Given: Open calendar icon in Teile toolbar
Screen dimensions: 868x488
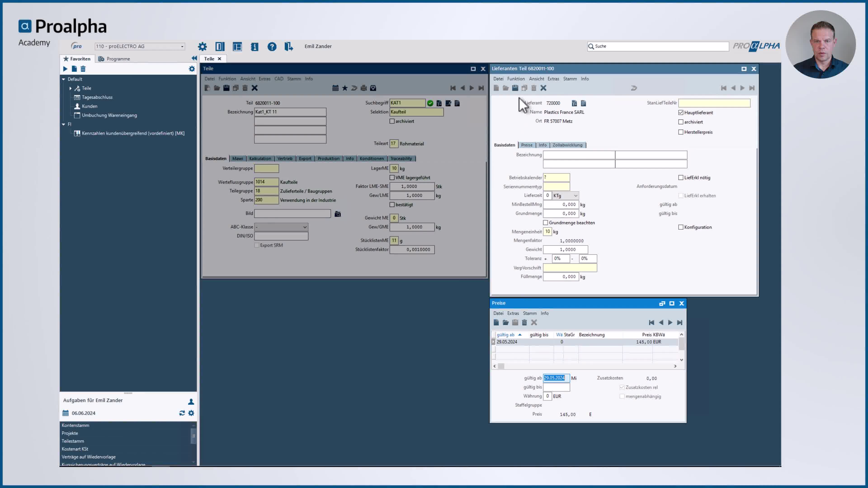Looking at the screenshot, I should [335, 88].
